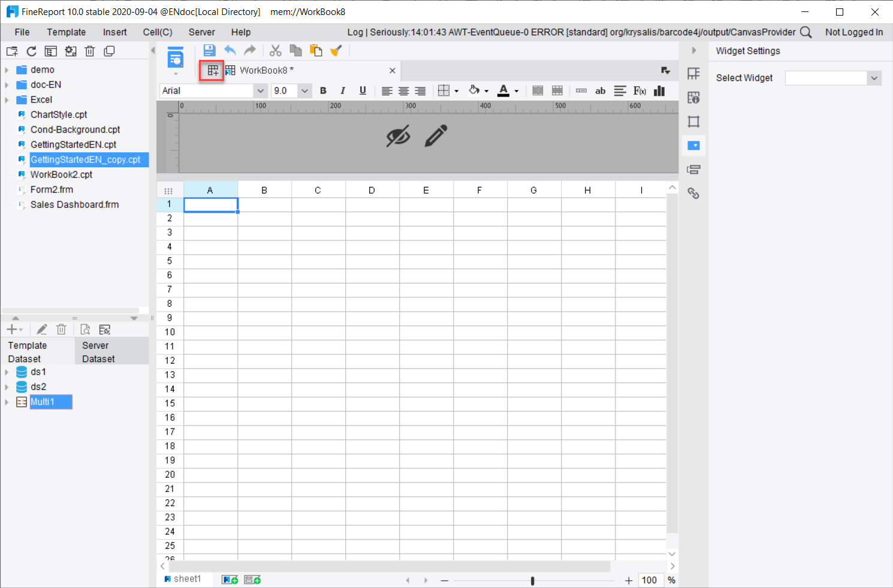The height and width of the screenshot is (588, 893).
Task: Expand the ds1 dataset node
Action: (x=7, y=372)
